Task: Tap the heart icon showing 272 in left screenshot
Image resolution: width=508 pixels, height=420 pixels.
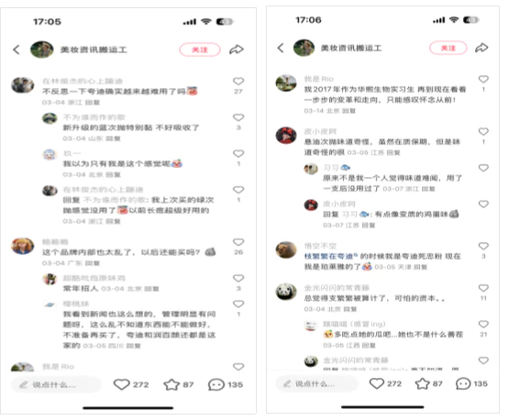Action: click(121, 384)
